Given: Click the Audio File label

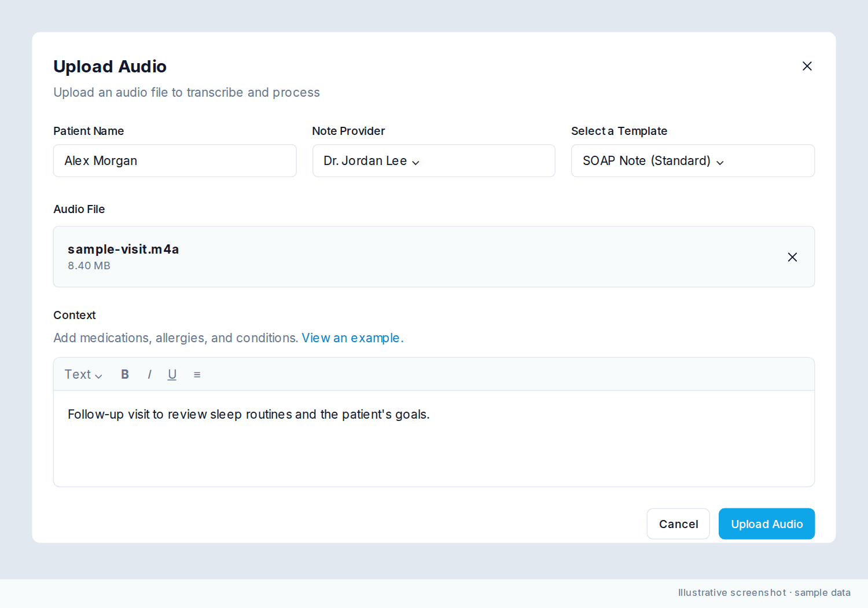Looking at the screenshot, I should coord(79,210).
